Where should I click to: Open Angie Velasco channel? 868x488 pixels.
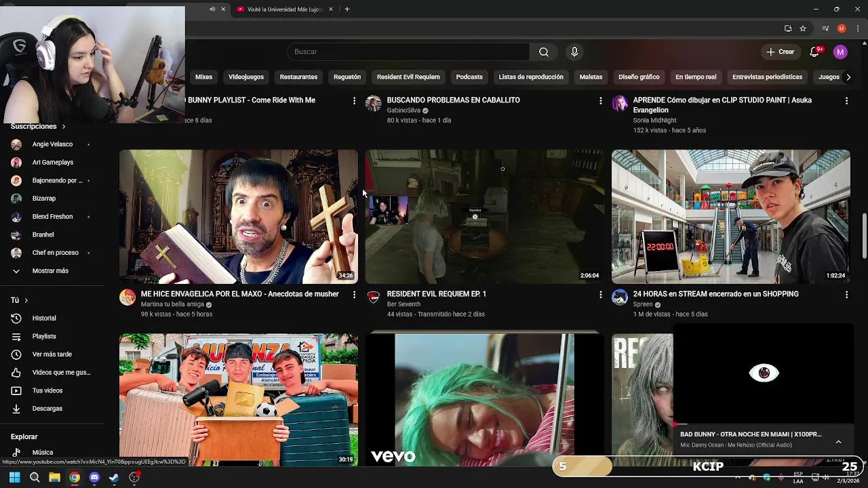pos(51,144)
